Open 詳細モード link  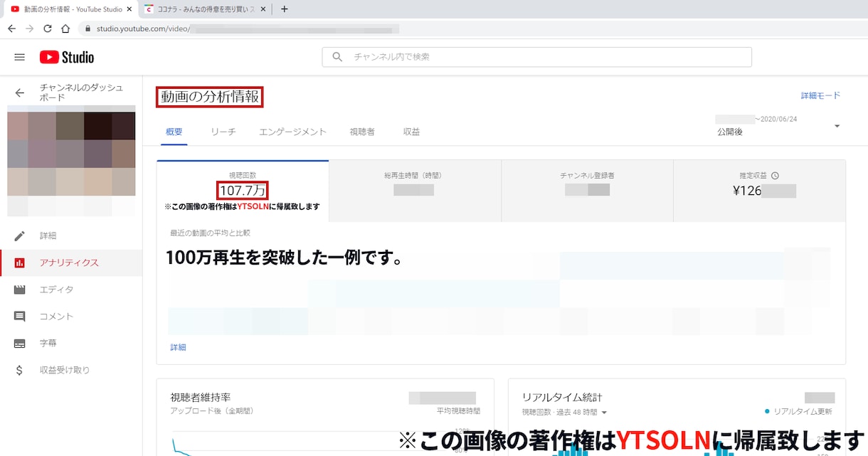click(x=820, y=95)
